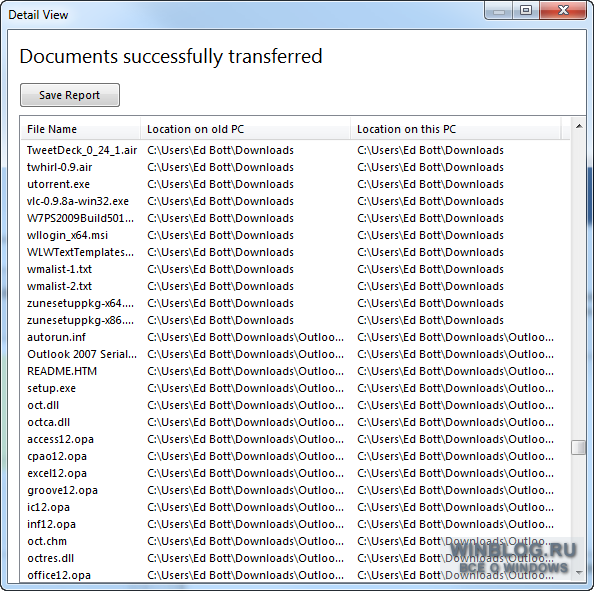Select the README.HTM file row
The image size is (594, 591).
pos(295,371)
